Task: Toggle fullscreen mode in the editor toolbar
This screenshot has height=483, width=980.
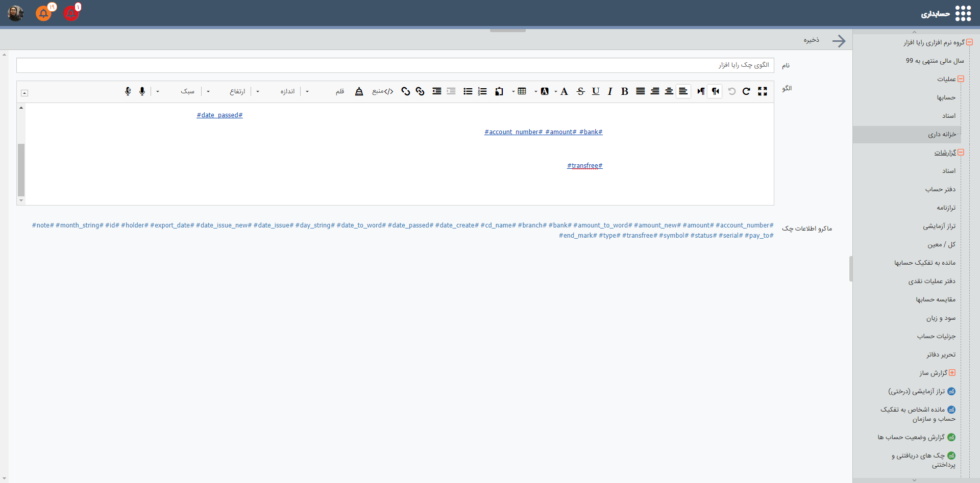Action: click(763, 91)
